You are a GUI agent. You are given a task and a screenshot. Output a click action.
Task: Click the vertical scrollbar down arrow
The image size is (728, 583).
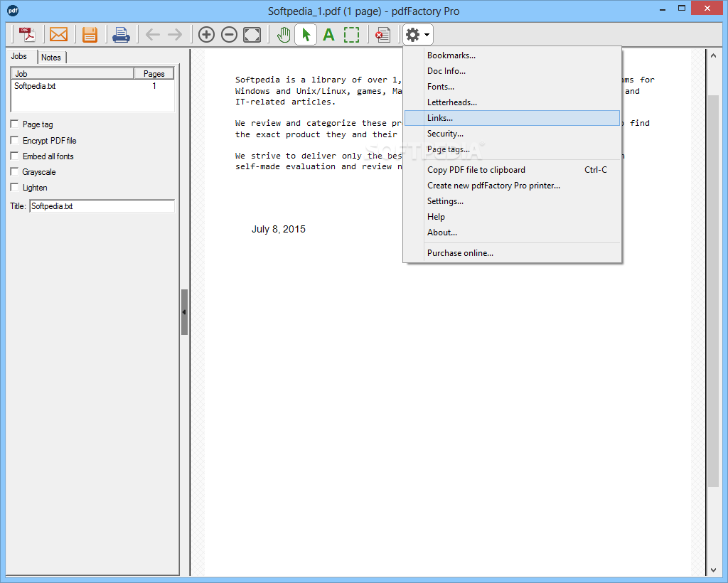click(713, 570)
